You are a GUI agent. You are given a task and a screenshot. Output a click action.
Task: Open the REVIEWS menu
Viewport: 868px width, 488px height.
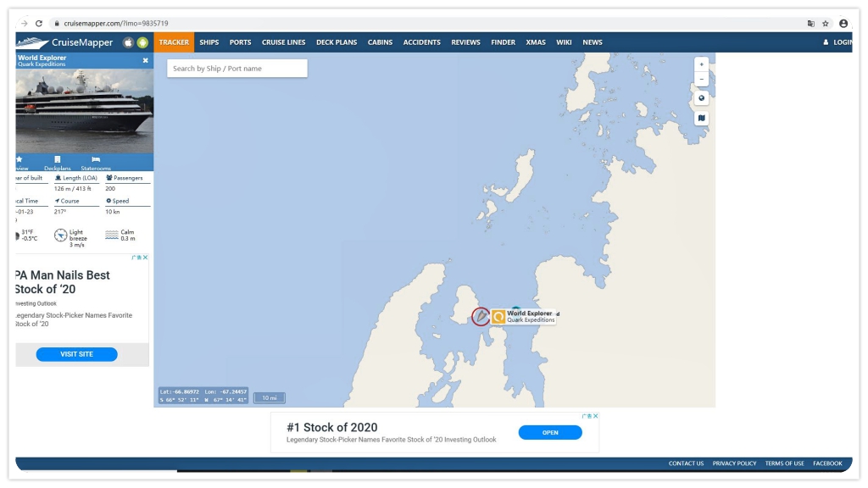click(x=465, y=42)
